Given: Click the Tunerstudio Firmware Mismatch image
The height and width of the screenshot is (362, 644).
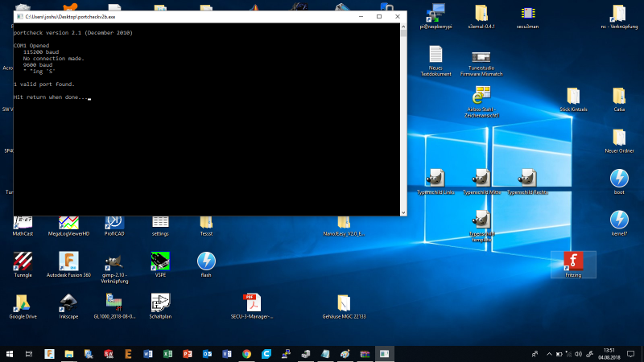Looking at the screenshot, I should coord(481,56).
